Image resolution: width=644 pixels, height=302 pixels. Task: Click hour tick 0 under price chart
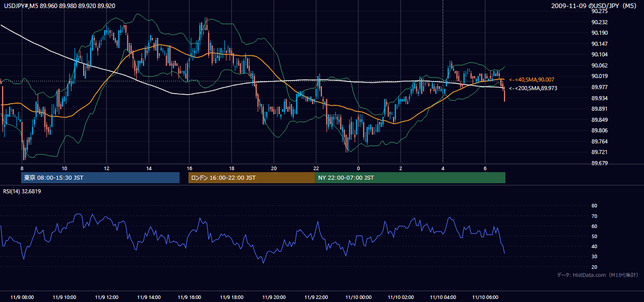click(358, 168)
